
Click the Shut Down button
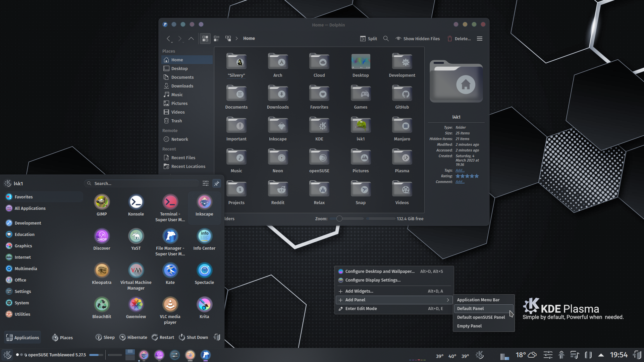click(x=194, y=337)
